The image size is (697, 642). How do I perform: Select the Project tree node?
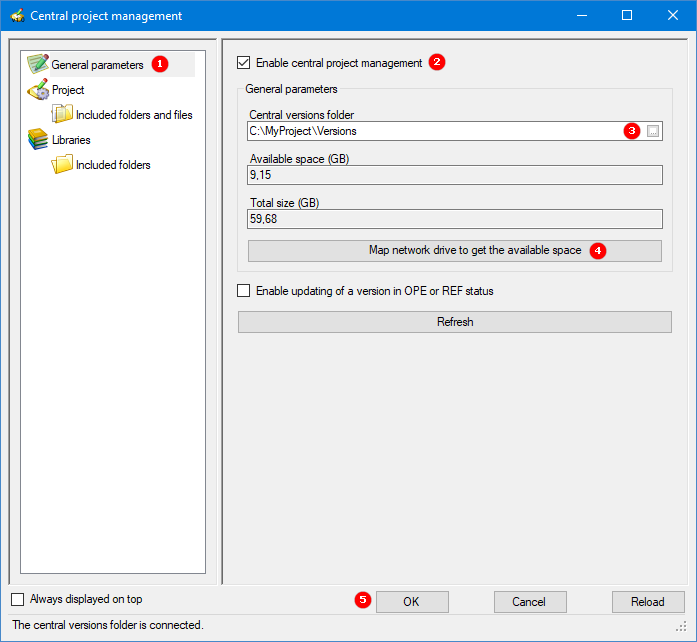click(x=68, y=90)
